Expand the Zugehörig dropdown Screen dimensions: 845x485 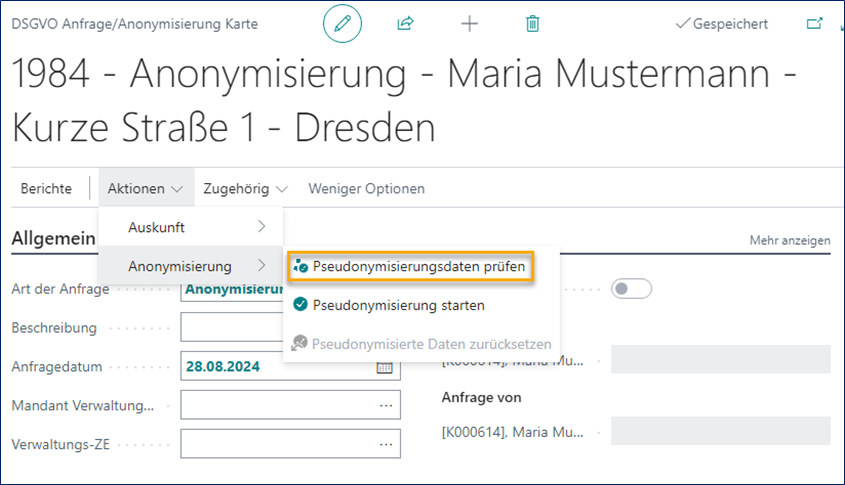click(x=245, y=189)
